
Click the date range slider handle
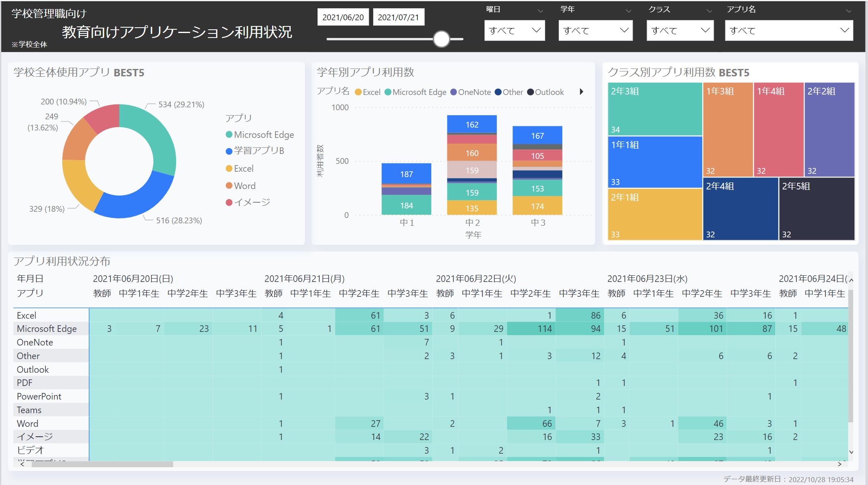(441, 39)
